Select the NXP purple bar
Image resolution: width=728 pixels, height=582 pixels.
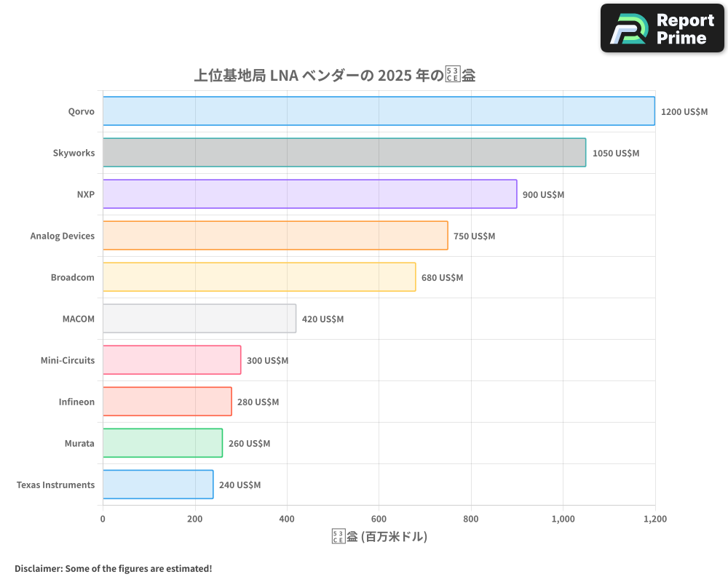point(309,194)
